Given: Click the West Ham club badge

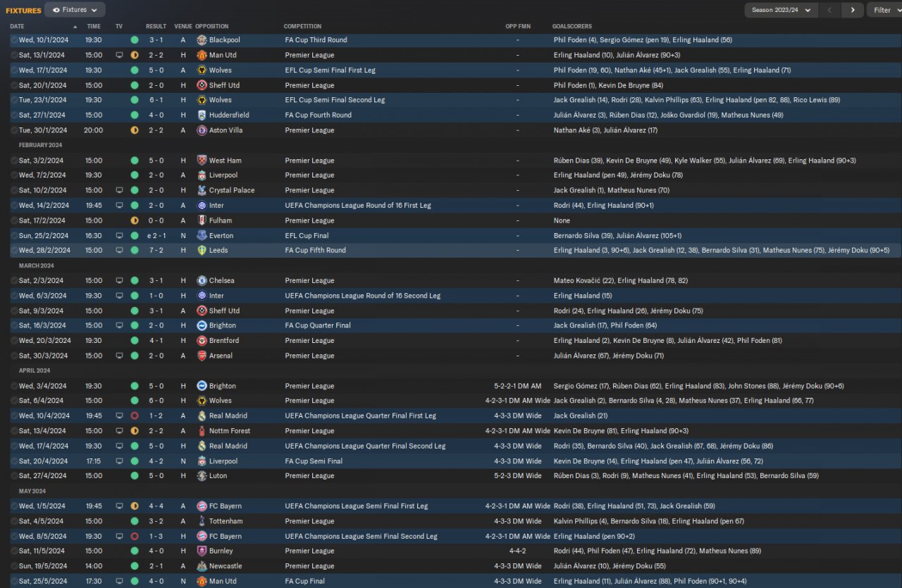Looking at the screenshot, I should [202, 161].
